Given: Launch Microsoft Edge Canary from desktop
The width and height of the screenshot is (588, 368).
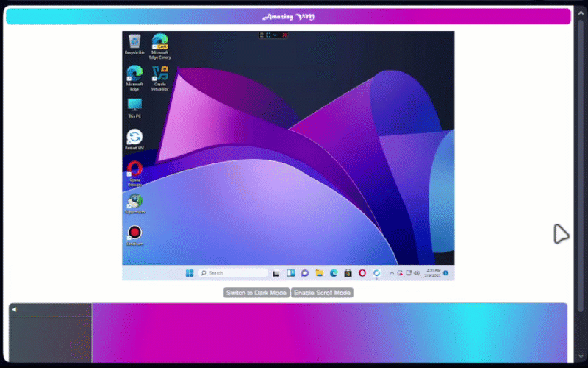Looking at the screenshot, I should [x=159, y=43].
